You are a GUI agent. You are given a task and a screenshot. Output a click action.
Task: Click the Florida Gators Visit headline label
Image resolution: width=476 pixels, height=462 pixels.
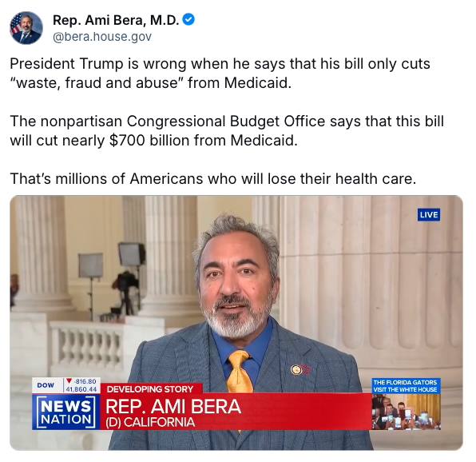coord(406,386)
